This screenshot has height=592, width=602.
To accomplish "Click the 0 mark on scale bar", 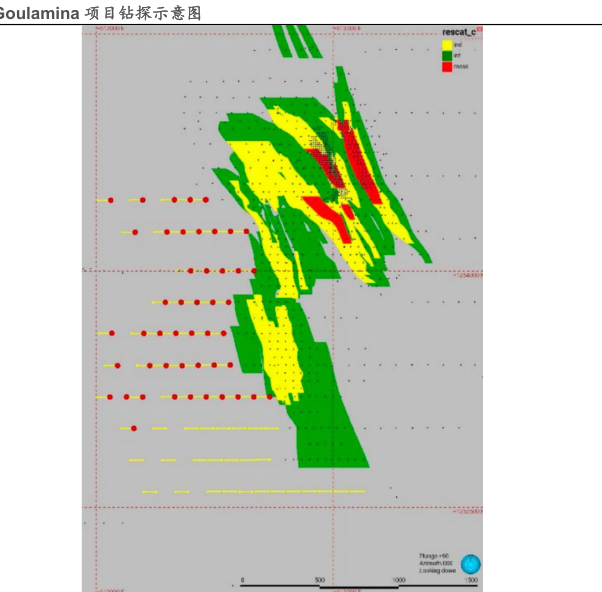I will pos(242,579).
